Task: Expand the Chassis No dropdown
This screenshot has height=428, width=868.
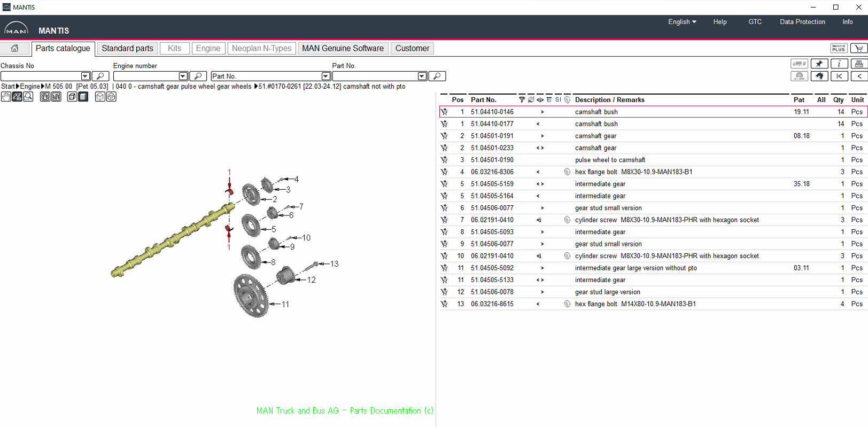Action: [x=86, y=76]
